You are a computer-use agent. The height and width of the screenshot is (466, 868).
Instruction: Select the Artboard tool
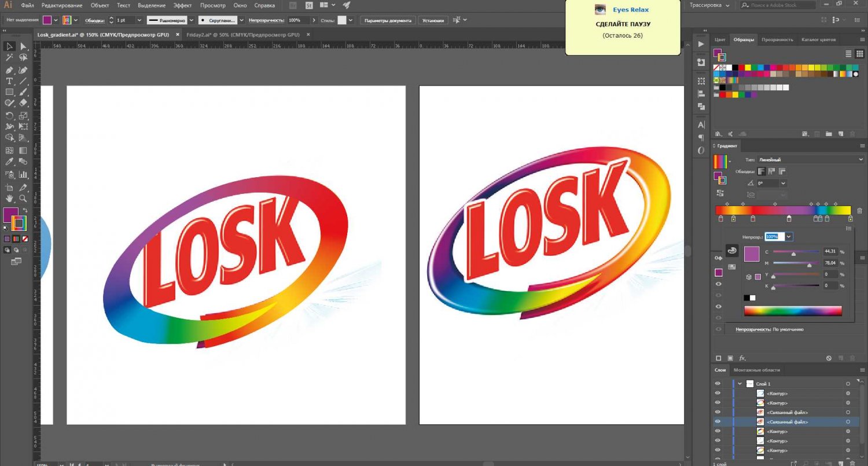coord(9,188)
